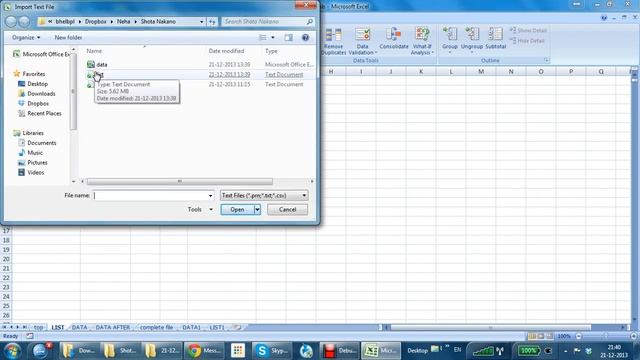Select Libraries in navigation pane
The image size is (640, 360).
pyautogui.click(x=28, y=133)
